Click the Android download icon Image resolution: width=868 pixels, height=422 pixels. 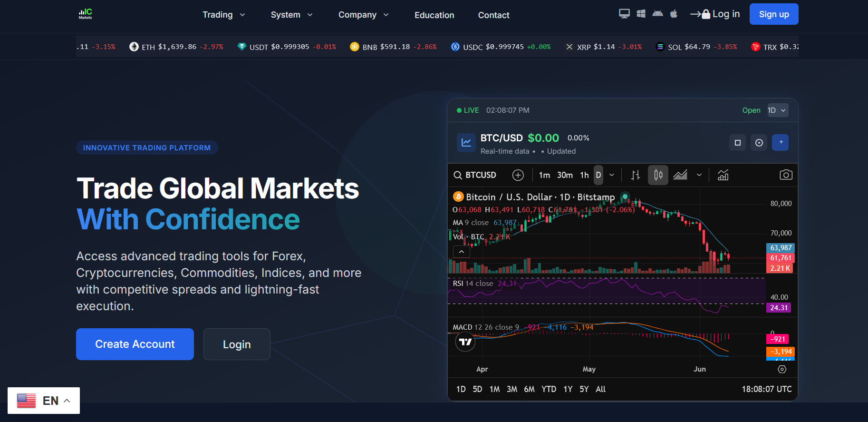click(657, 14)
